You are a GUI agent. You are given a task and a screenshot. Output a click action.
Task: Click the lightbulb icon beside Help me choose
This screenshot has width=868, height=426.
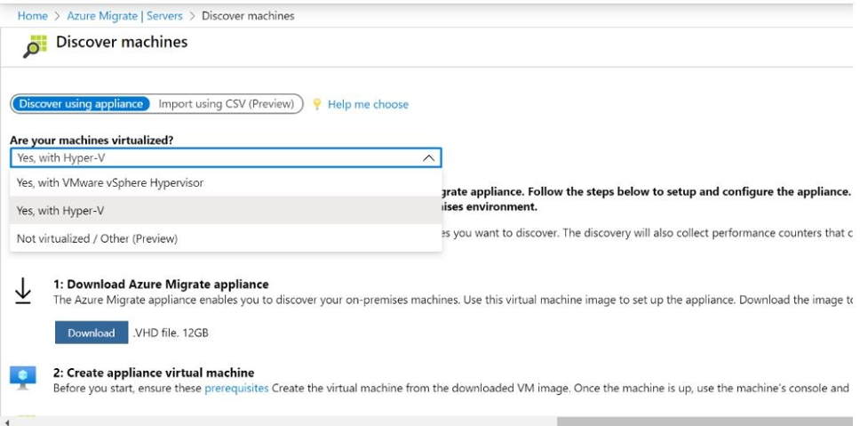coord(316,104)
